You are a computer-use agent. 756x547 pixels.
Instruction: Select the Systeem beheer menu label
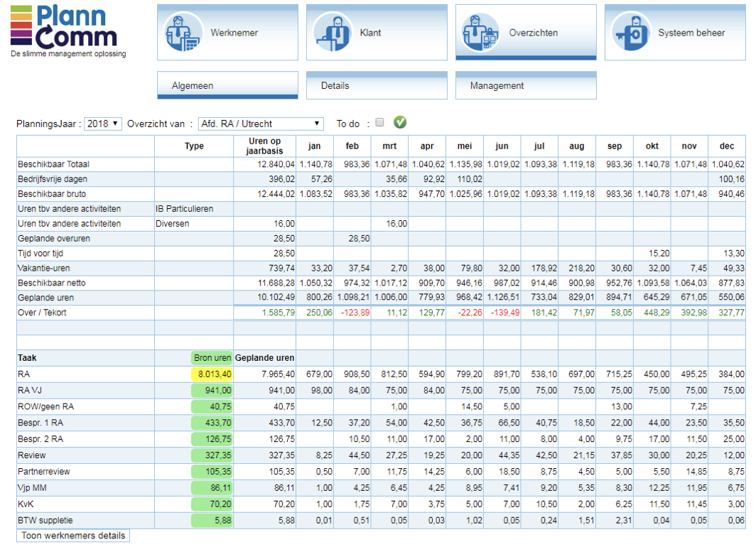[691, 33]
